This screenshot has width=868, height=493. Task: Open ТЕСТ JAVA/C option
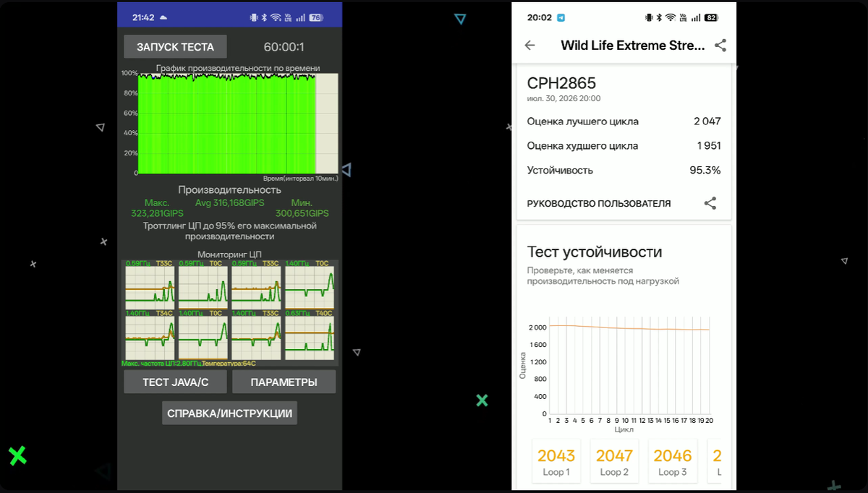point(175,382)
